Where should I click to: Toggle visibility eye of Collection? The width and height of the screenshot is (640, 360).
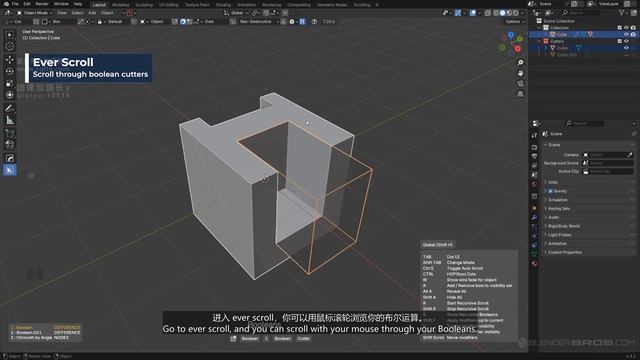pyautogui.click(x=626, y=28)
